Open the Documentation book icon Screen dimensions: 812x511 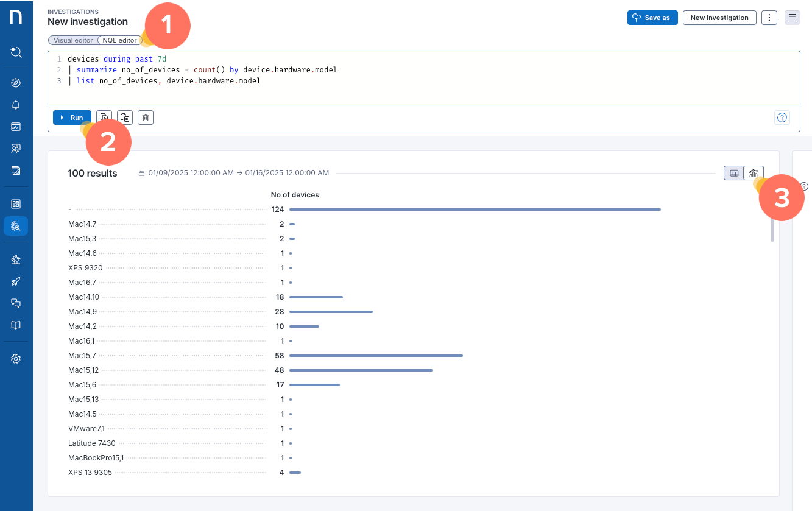click(x=16, y=325)
